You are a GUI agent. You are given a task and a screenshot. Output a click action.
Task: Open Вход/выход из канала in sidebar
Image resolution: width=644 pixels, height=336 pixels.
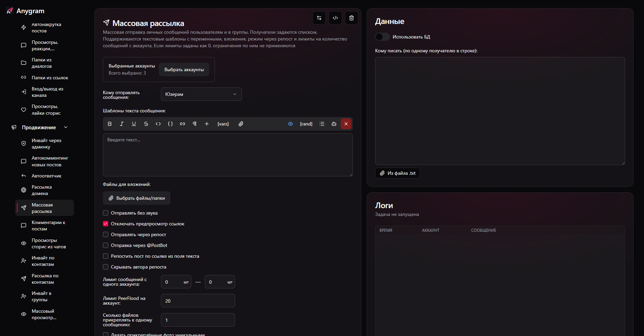(x=45, y=92)
